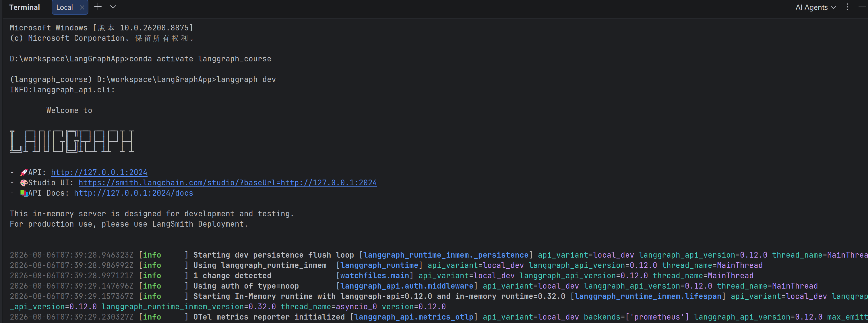Click the 'langgraph dev' command line
This screenshot has height=323, width=868.
point(143,79)
